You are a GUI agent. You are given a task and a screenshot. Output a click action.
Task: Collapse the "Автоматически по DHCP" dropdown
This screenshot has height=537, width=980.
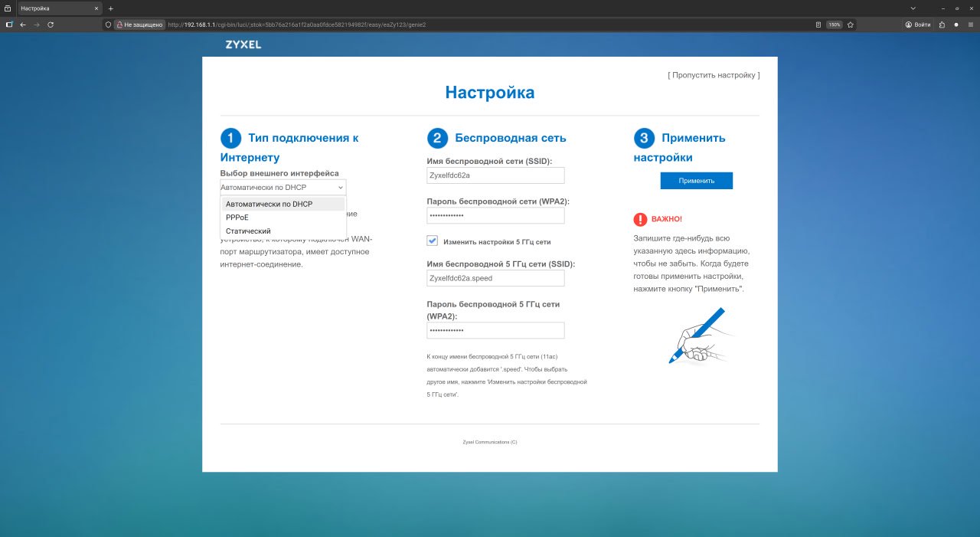click(283, 187)
